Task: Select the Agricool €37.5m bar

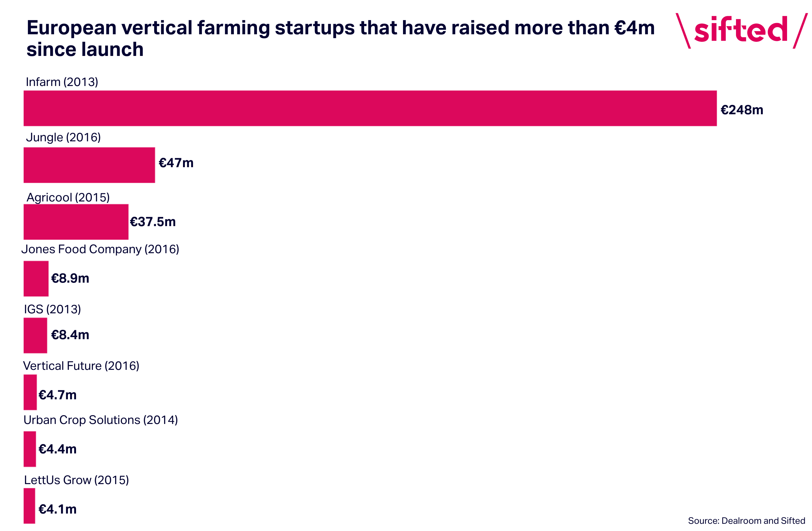Action: click(x=76, y=222)
